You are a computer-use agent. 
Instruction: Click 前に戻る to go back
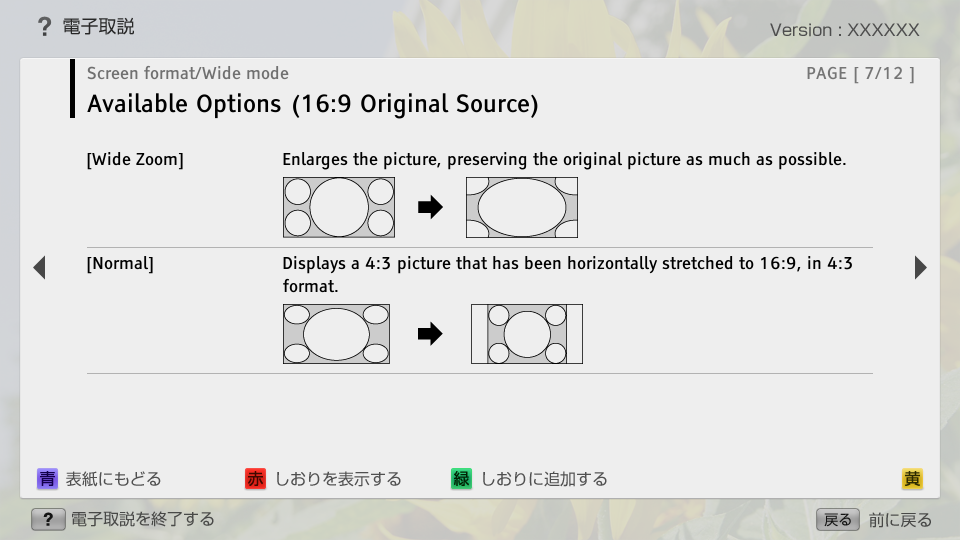900,520
